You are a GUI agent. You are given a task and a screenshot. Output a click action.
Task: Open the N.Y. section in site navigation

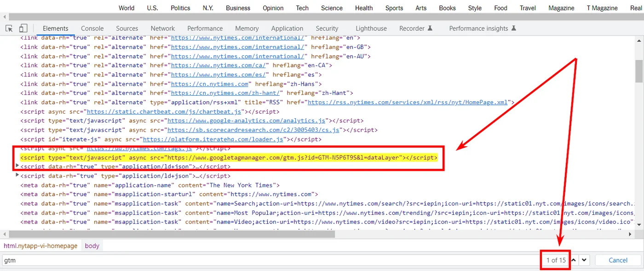(x=208, y=8)
